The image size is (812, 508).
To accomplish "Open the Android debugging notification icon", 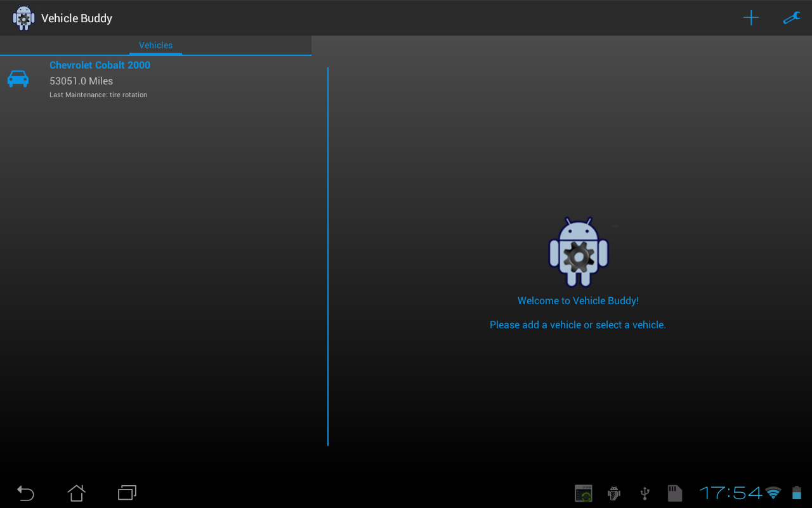I will [x=613, y=493].
